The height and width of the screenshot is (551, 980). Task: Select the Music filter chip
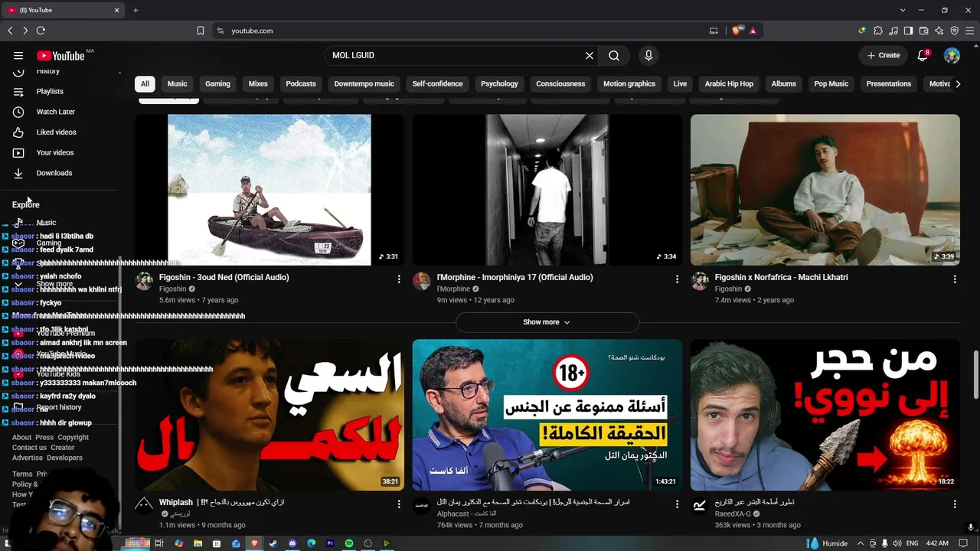pyautogui.click(x=178, y=84)
